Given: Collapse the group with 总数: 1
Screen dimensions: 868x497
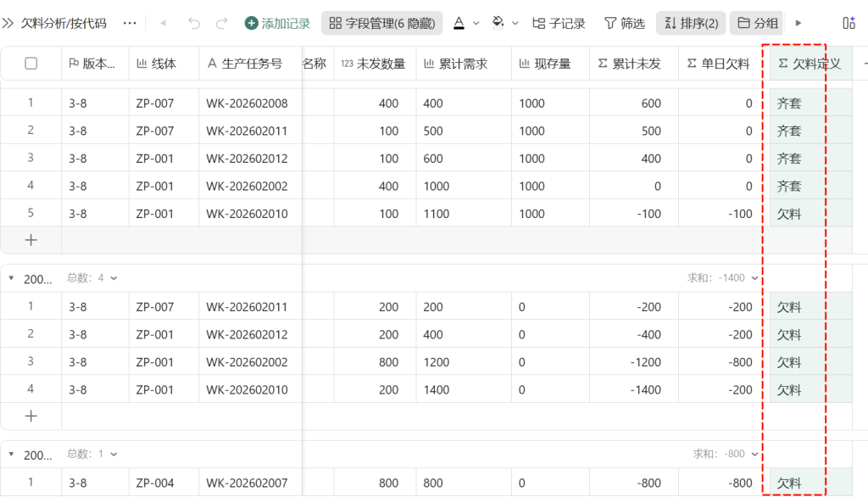Looking at the screenshot, I should coord(11,455).
